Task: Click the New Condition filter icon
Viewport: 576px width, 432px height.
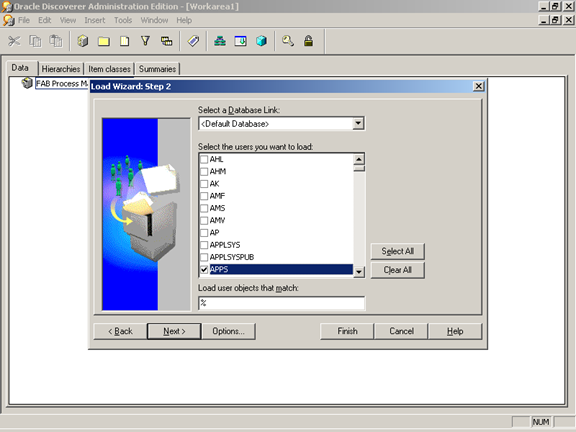Action: click(145, 41)
